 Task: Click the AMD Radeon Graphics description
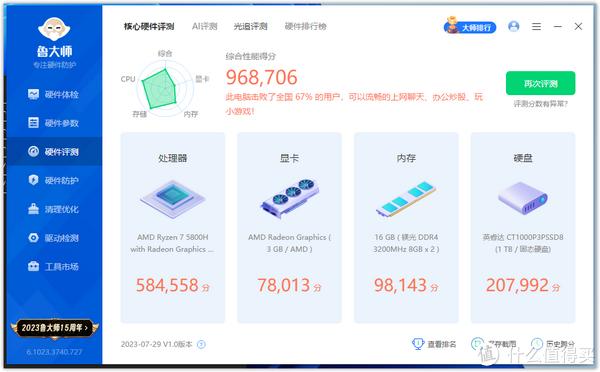(x=289, y=243)
